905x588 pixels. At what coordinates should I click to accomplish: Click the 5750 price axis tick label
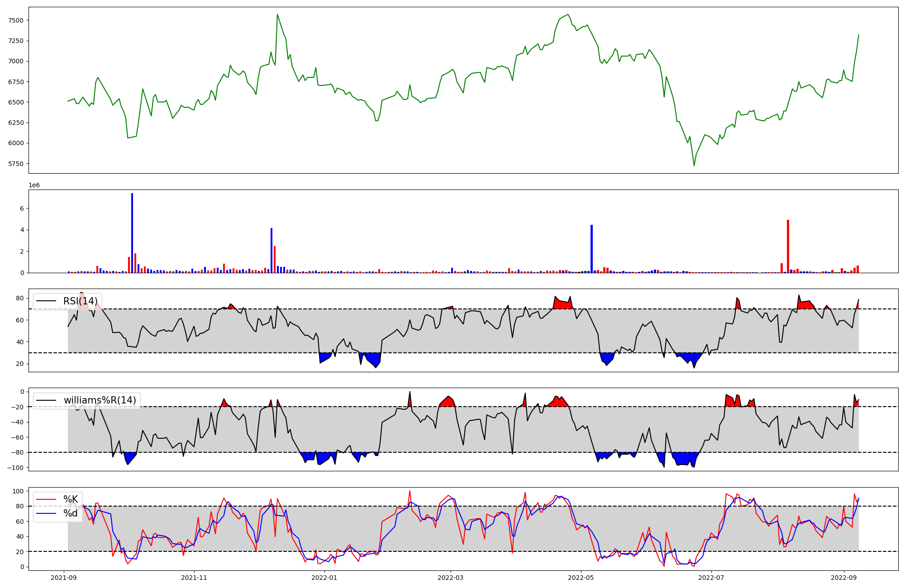click(x=15, y=164)
